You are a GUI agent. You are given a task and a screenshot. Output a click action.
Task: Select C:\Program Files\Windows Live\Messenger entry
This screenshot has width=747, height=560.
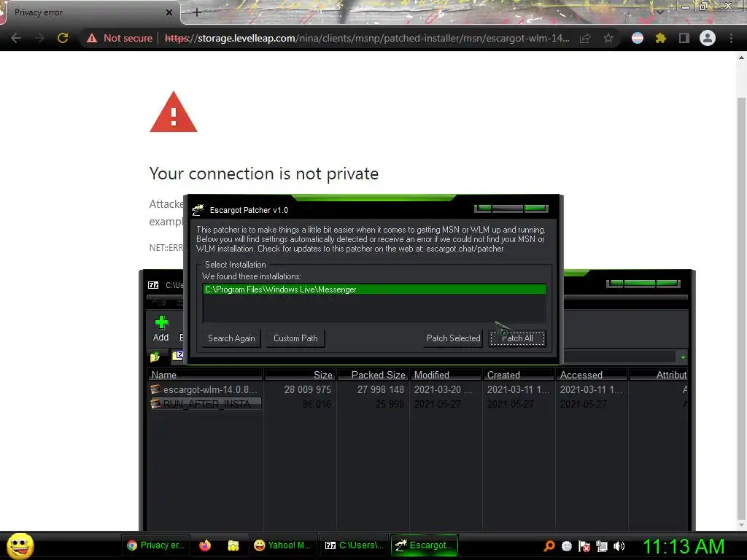coord(374,289)
